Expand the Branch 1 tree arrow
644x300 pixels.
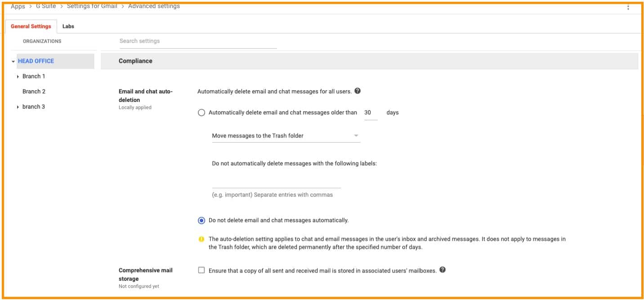click(18, 77)
